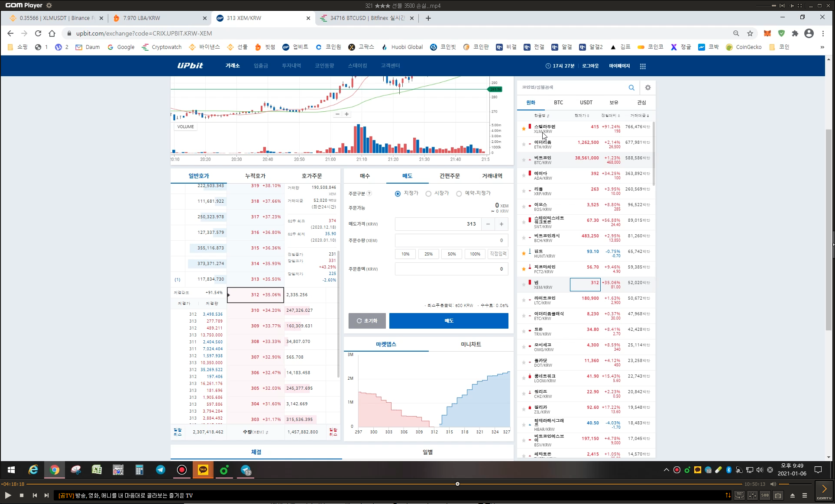
Task: Open Telegram from the Windows taskbar
Action: (160, 470)
